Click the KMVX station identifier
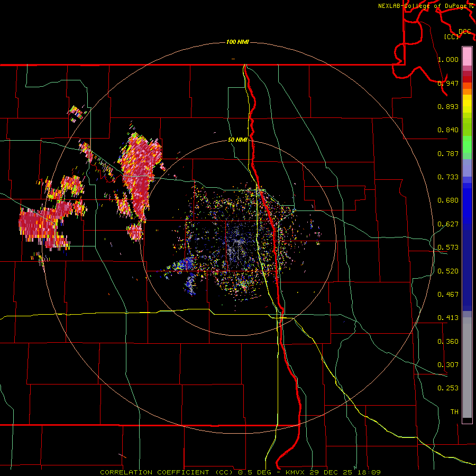476x476 pixels. point(295,472)
